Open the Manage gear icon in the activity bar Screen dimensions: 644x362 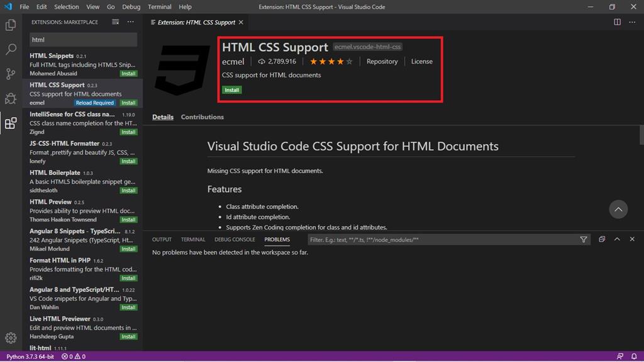[11, 337]
